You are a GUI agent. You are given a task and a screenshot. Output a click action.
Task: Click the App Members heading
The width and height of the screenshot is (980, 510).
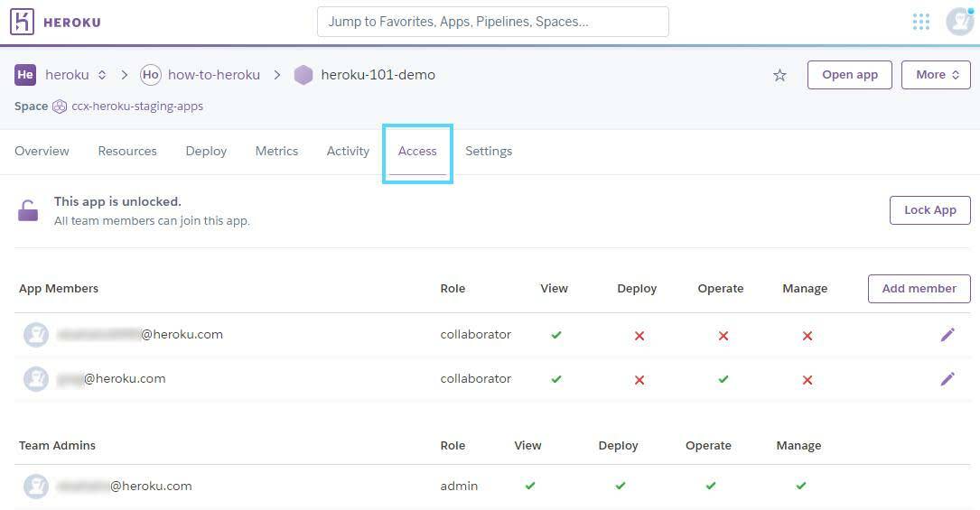[x=59, y=288]
